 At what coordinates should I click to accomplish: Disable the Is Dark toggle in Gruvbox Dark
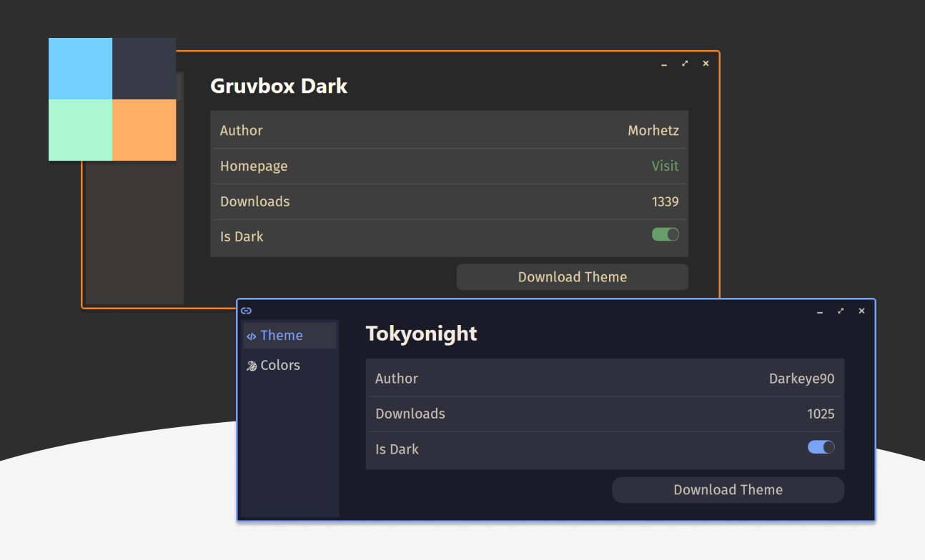click(666, 234)
